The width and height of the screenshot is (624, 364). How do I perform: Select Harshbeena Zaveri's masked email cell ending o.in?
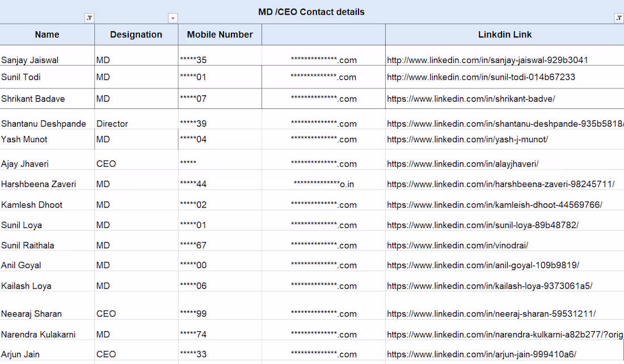323,180
